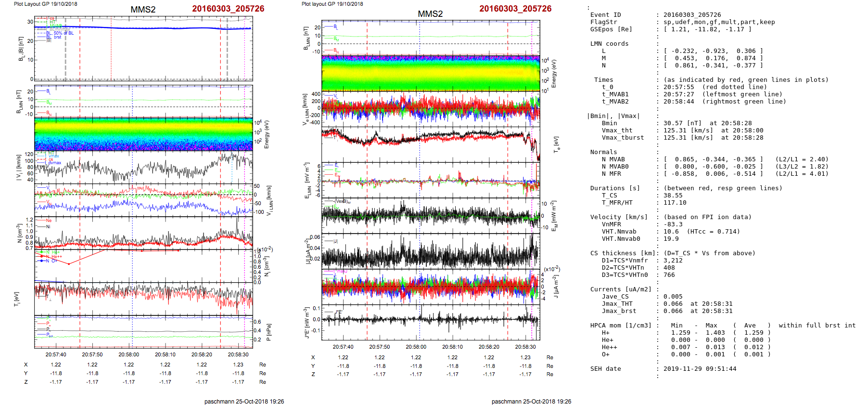Click the paschmann 25-Oct-2018 footer under the right plot
This screenshot has height=405, width=868.
pos(531,401)
